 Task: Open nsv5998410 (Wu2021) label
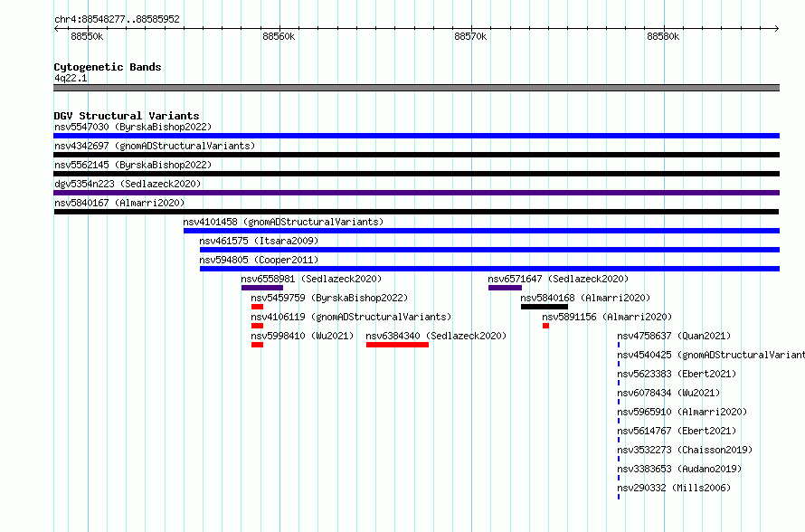pyautogui.click(x=302, y=336)
